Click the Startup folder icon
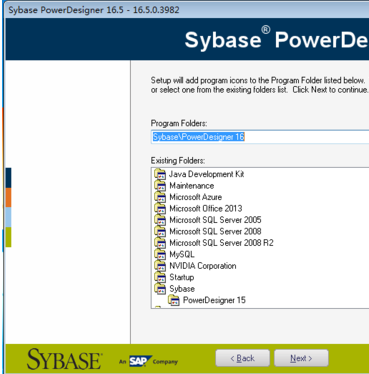369x374 pixels. click(x=160, y=277)
